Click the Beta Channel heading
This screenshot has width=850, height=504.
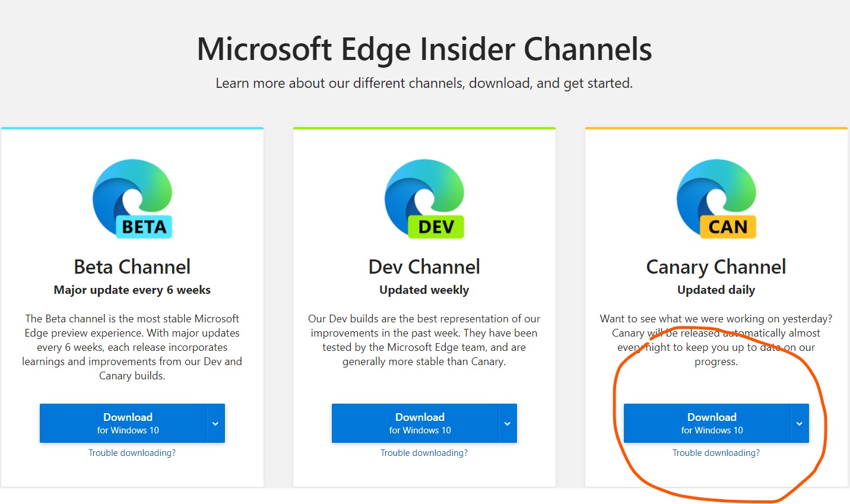coord(132,267)
